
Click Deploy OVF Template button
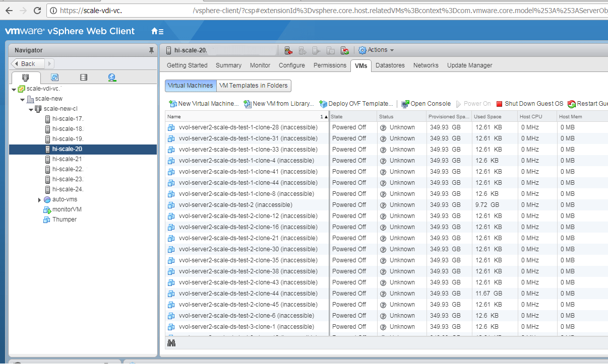click(356, 104)
